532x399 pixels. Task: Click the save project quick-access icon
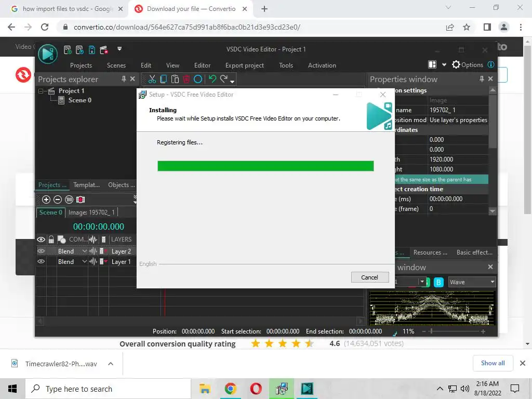92,50
